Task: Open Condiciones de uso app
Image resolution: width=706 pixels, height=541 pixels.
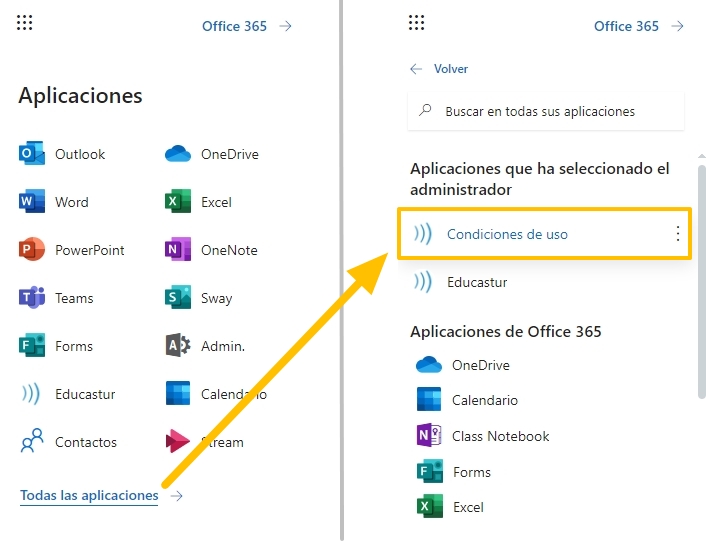Action: [x=544, y=234]
